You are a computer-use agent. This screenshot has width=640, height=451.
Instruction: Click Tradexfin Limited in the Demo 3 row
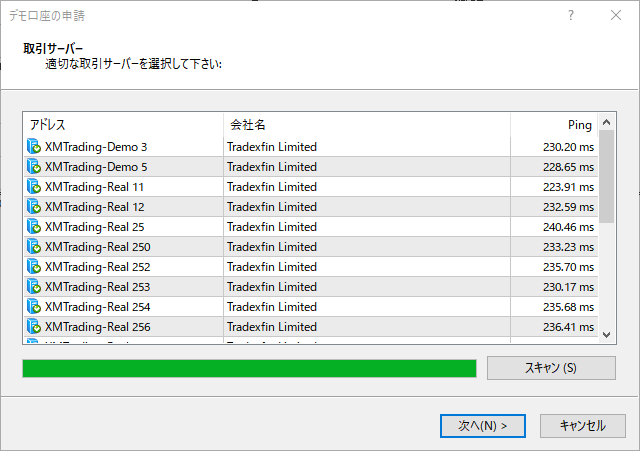coord(272,147)
